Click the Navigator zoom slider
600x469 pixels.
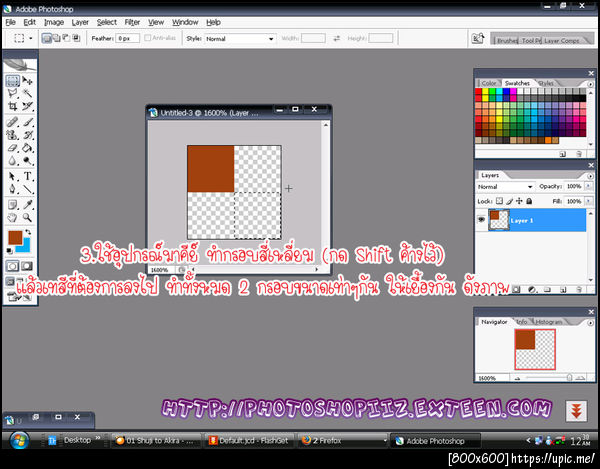569,378
